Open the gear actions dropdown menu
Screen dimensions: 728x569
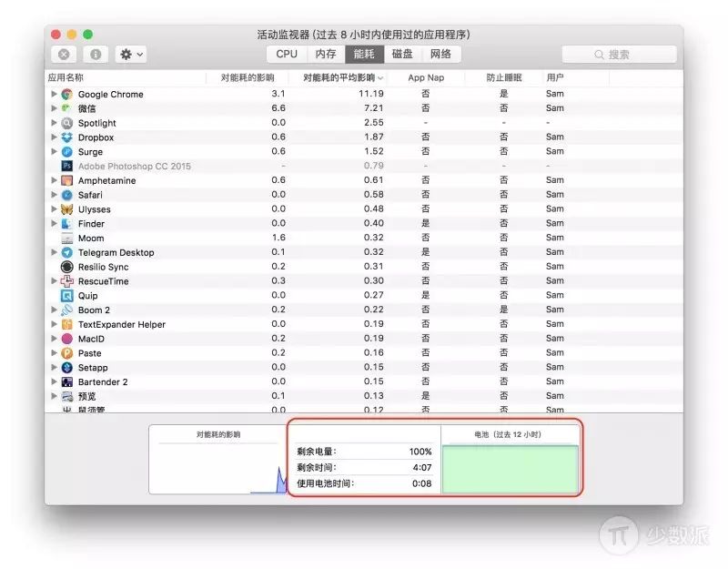tap(130, 55)
